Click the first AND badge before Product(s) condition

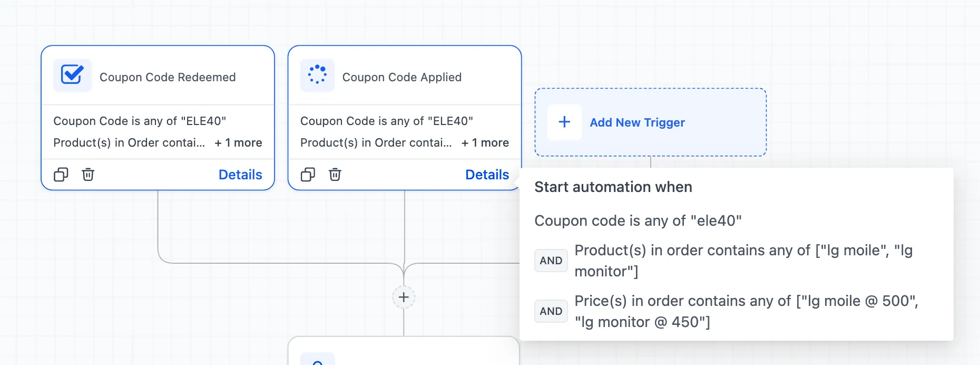[551, 261]
